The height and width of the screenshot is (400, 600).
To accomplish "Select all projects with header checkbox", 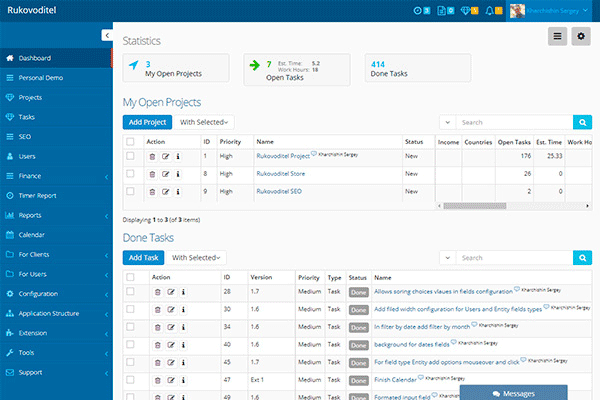I will click(x=130, y=142).
